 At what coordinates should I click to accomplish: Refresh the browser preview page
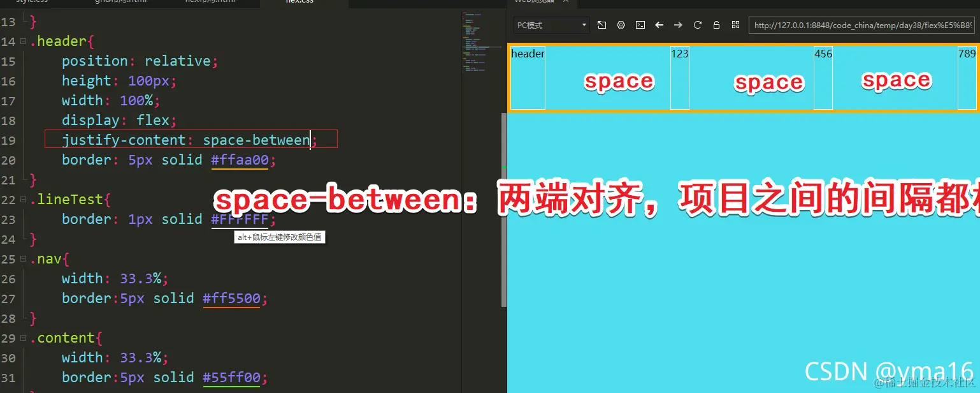click(697, 25)
